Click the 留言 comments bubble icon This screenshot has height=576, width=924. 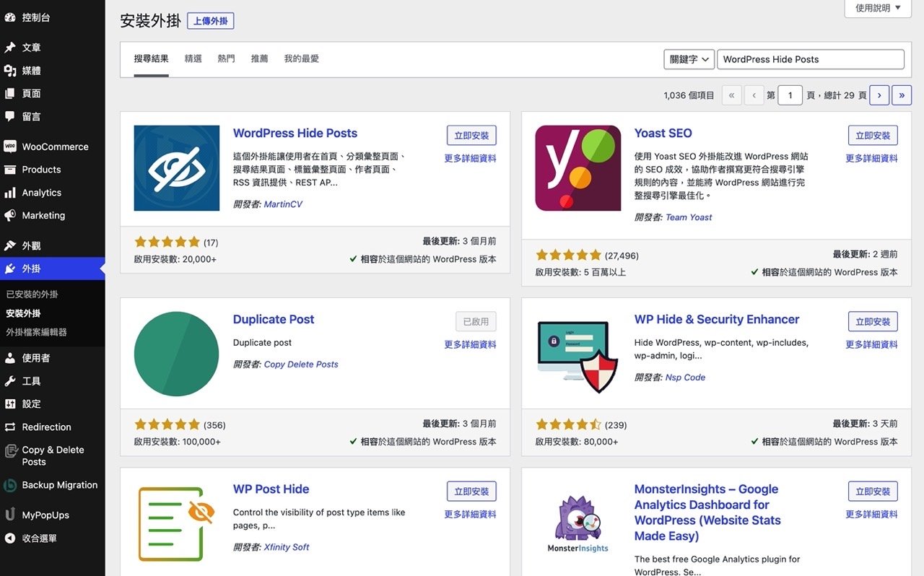[10, 116]
